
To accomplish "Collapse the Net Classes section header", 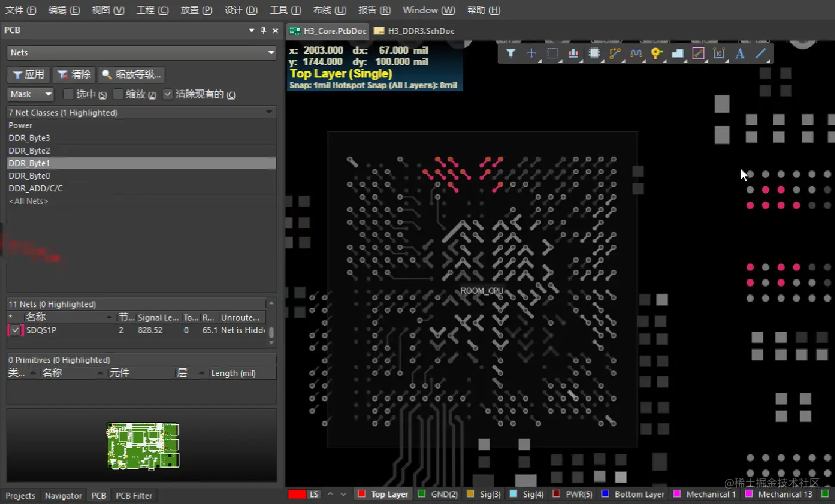I will [269, 112].
